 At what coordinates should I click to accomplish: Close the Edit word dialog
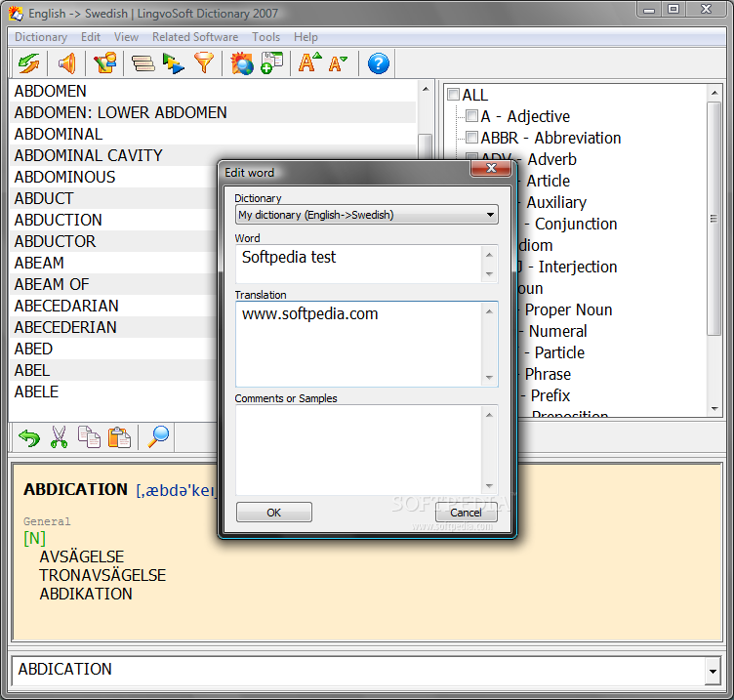pyautogui.click(x=491, y=168)
